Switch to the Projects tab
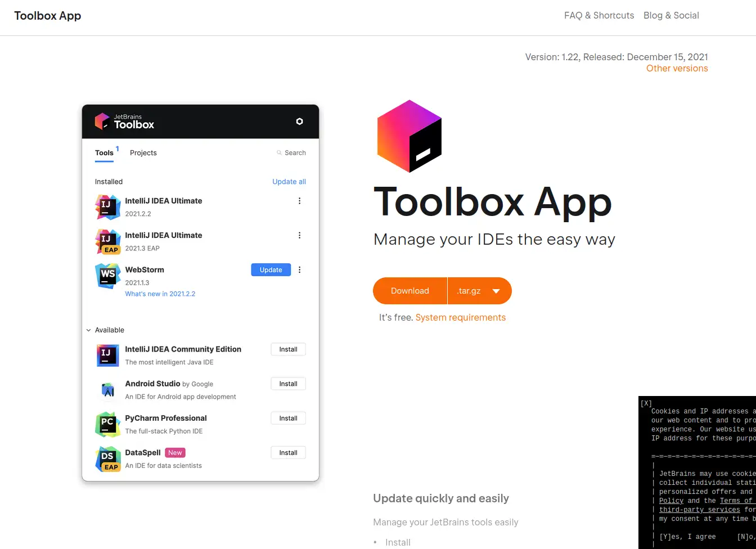 click(143, 153)
